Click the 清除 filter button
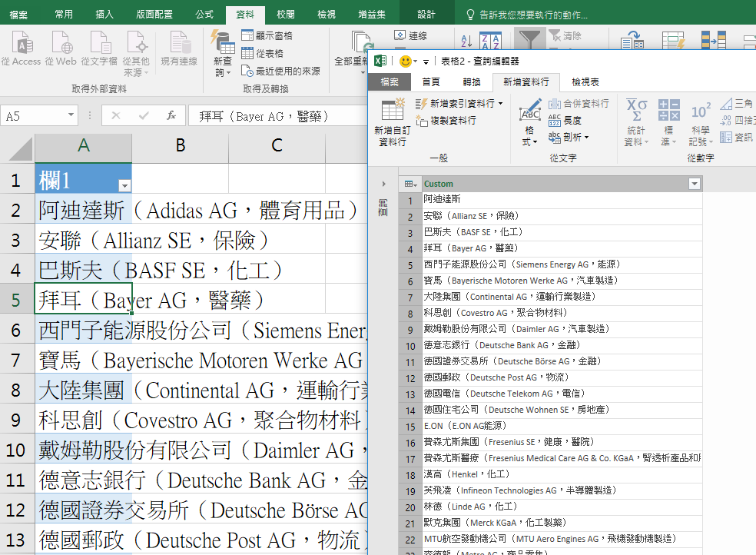This screenshot has height=555, width=756. click(x=565, y=35)
